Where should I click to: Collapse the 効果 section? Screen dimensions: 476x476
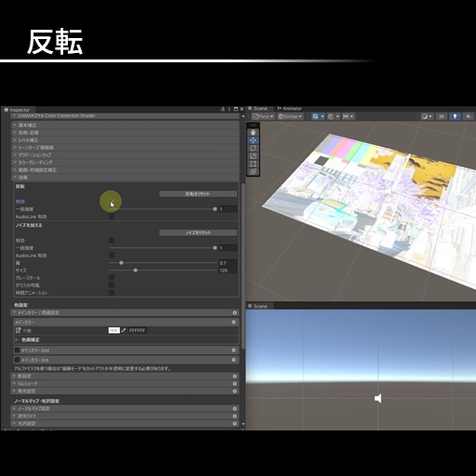pos(126,178)
